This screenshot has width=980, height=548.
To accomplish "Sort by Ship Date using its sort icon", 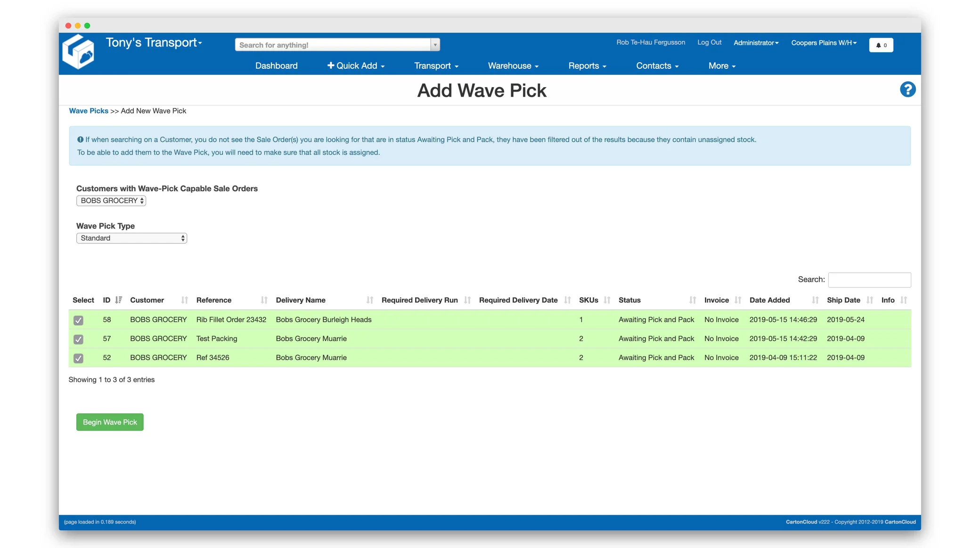I will coord(870,300).
